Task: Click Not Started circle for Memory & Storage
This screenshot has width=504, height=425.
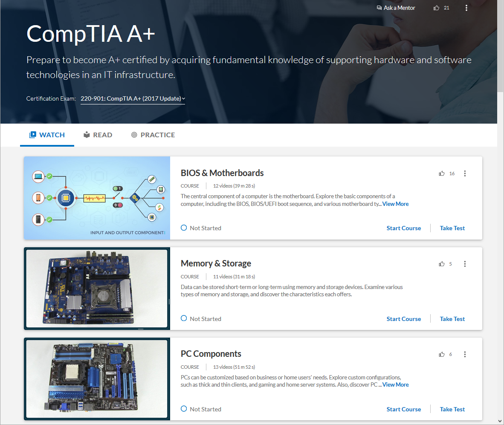Action: click(184, 318)
